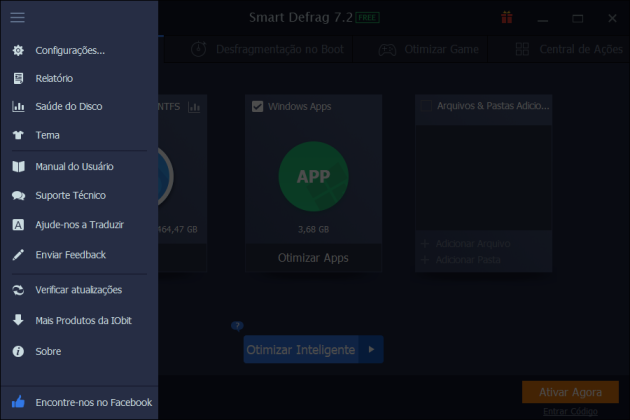Click the Configurações gear icon

(18, 50)
